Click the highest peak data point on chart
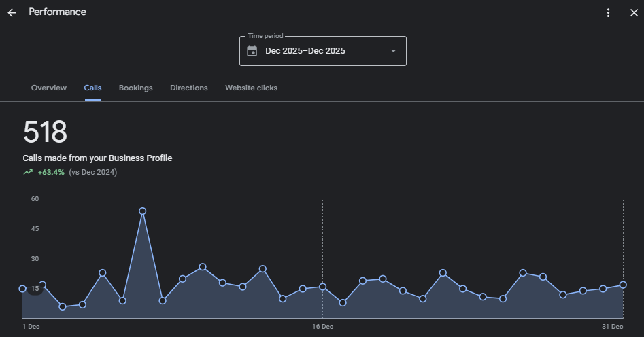Screen dimensions: 644x337 (142, 211)
